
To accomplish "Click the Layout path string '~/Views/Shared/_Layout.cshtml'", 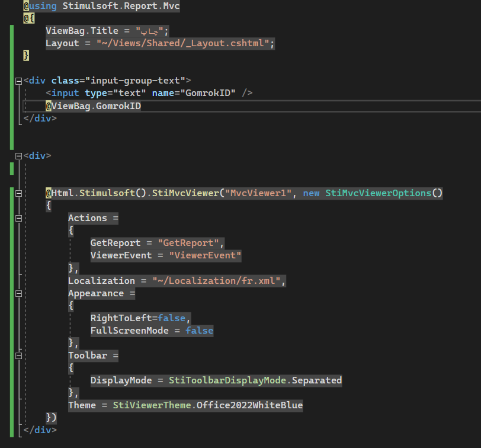I will tap(183, 43).
